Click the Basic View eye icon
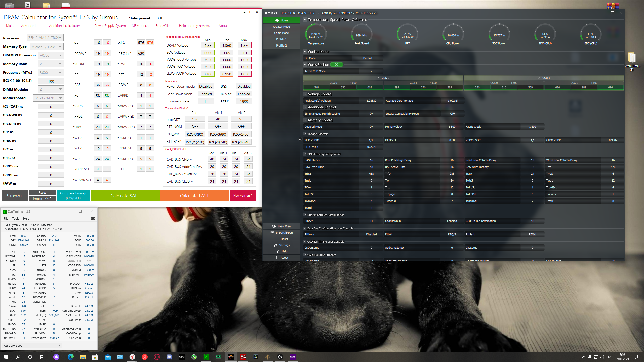The height and width of the screenshot is (362, 644). coord(274,226)
